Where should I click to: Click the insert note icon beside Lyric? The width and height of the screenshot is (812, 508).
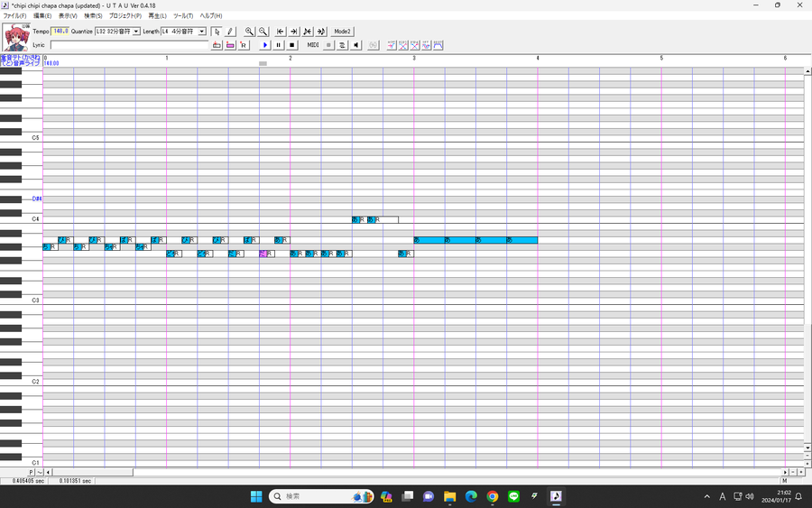[x=217, y=45]
